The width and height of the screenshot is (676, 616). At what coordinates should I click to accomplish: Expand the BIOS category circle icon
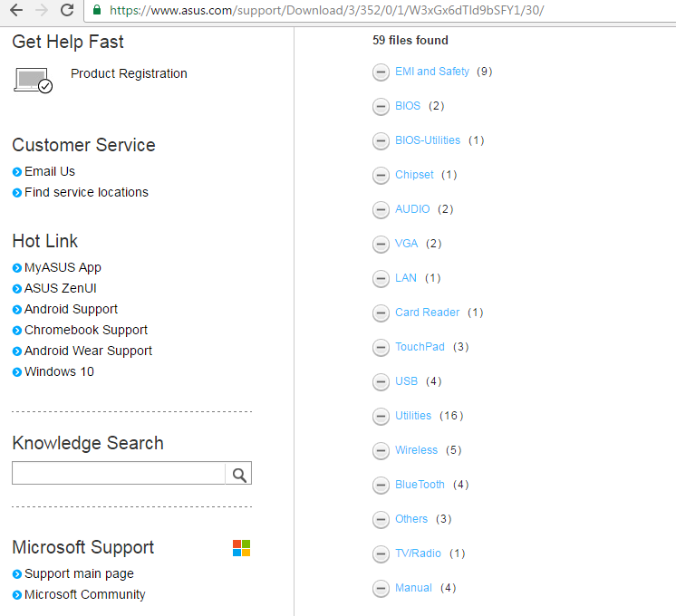[381, 107]
